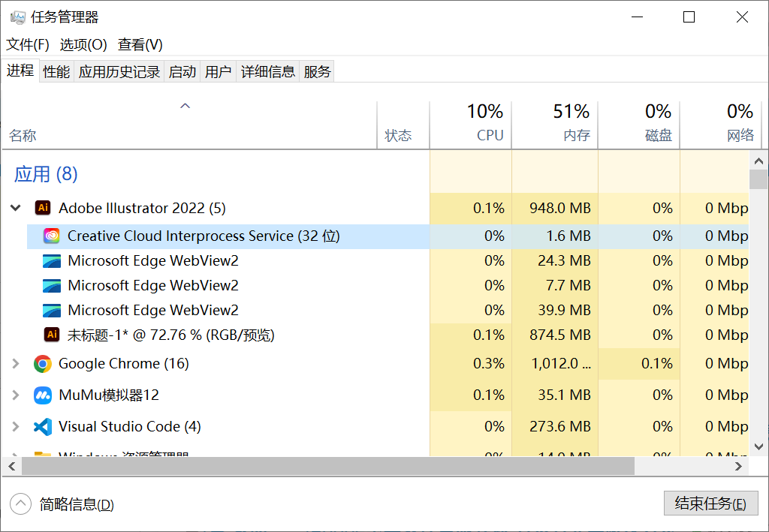Switch to the 服务 tab
The height and width of the screenshot is (532, 769).
(317, 71)
